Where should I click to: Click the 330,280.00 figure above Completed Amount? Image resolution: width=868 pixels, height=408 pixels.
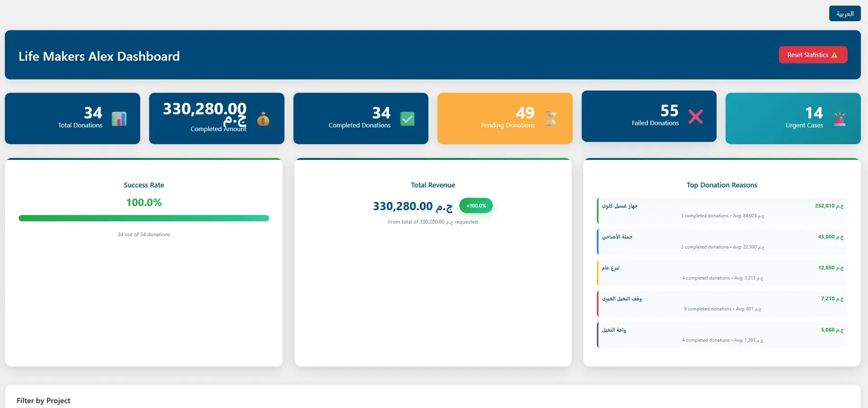point(205,109)
